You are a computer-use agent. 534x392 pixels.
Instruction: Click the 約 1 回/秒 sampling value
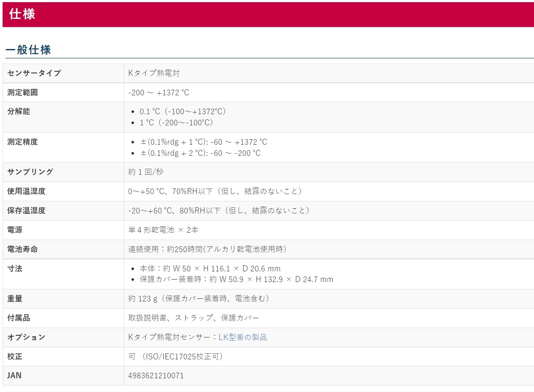point(146,172)
